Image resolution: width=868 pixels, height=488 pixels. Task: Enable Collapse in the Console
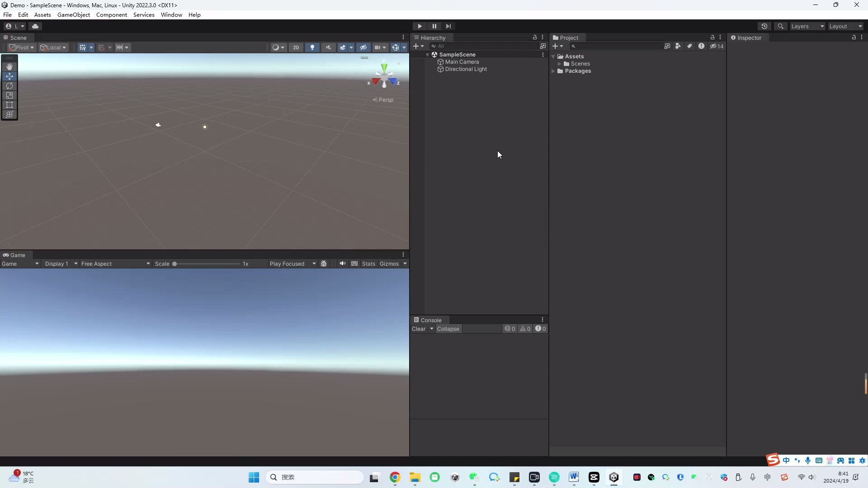(448, 329)
